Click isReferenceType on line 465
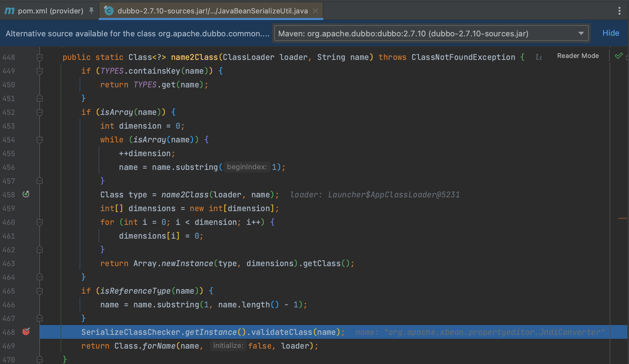Image resolution: width=629 pixels, height=364 pixels. pos(135,291)
